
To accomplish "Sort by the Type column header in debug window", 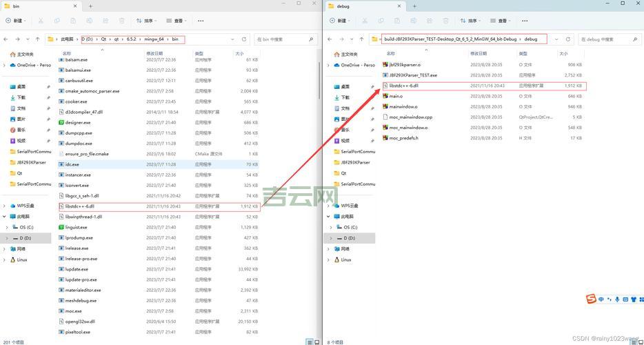I will [x=523, y=53].
